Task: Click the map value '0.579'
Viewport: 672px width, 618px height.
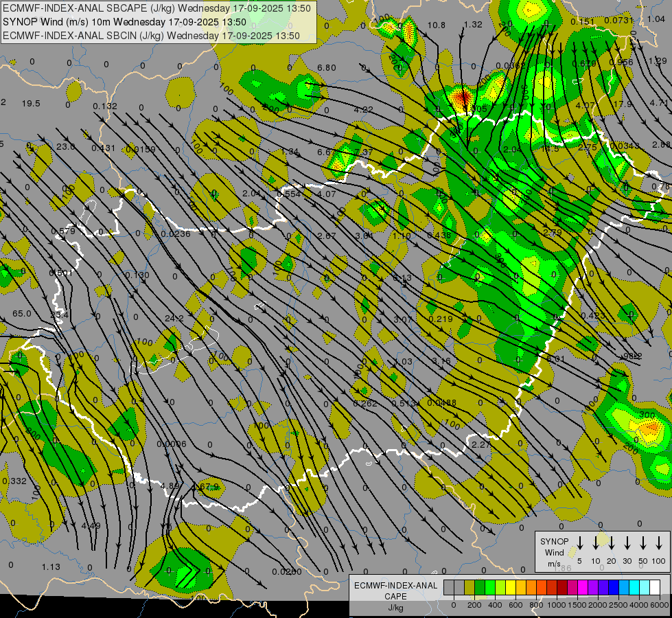Action: pos(63,231)
